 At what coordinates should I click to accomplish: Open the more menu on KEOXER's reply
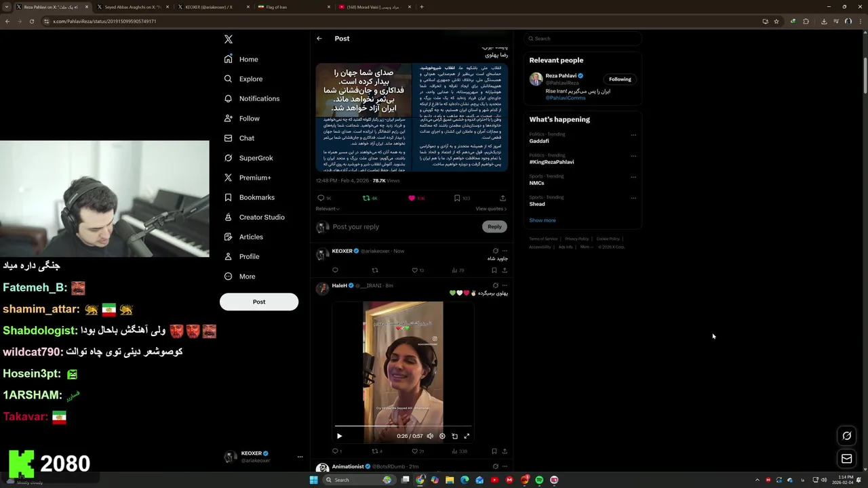point(505,251)
